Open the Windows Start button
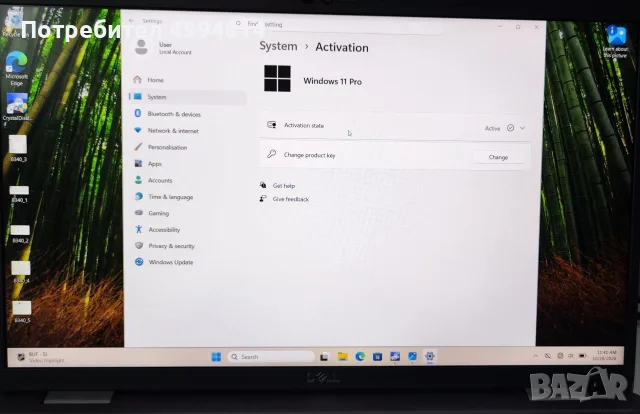The height and width of the screenshot is (414, 640). pos(216,357)
